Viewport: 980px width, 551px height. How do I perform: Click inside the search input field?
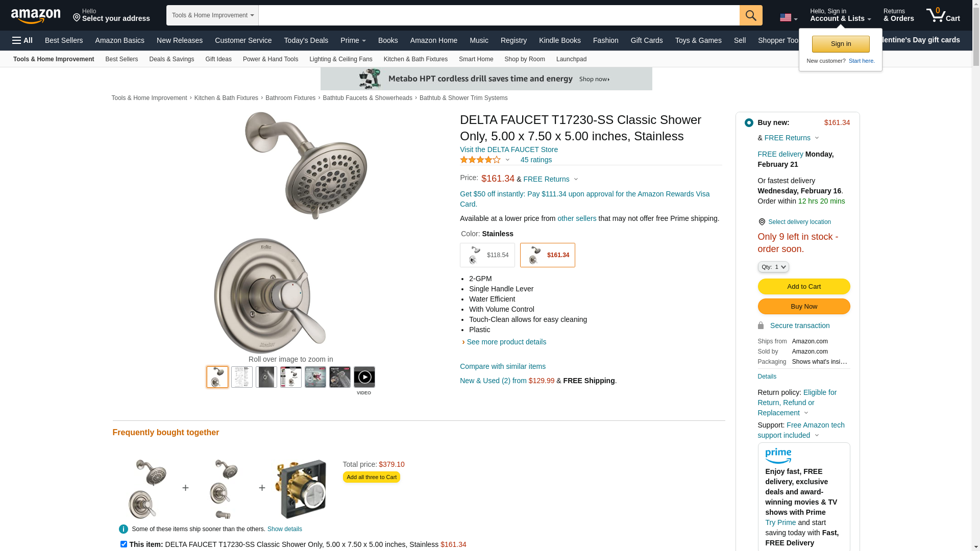click(499, 15)
